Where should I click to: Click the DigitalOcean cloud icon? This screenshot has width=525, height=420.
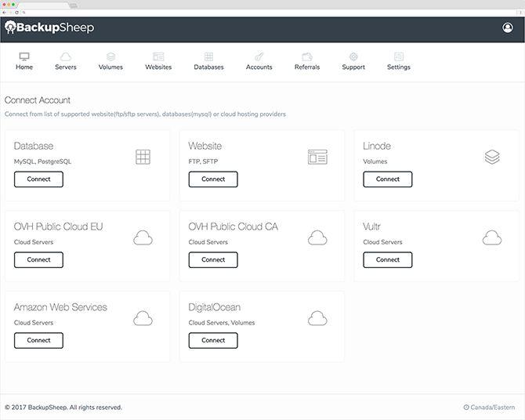pos(317,318)
